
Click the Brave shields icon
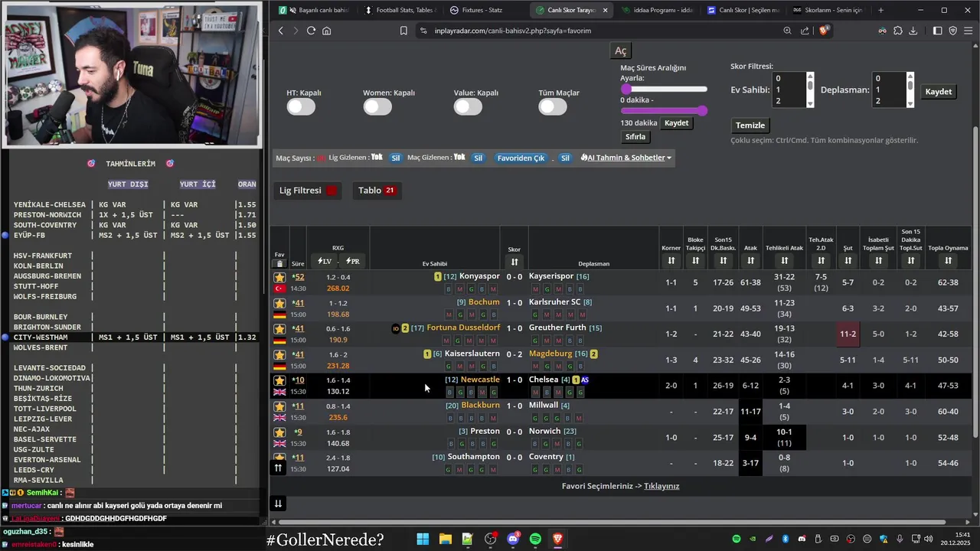[x=824, y=31]
